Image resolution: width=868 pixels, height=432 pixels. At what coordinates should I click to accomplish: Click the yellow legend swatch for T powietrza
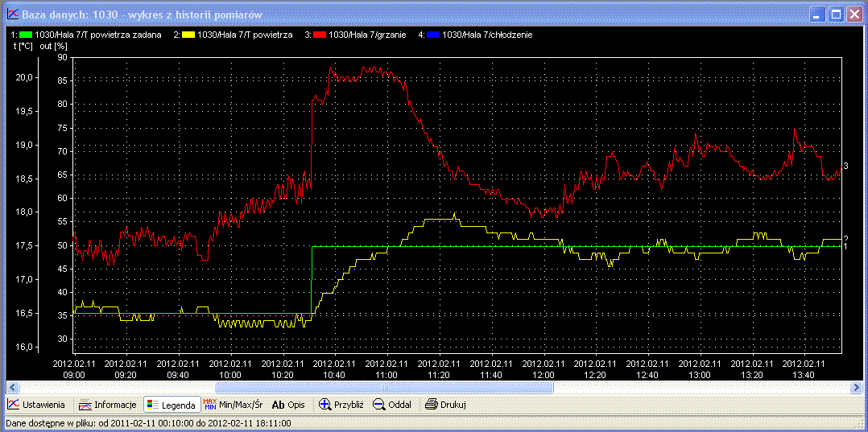[x=188, y=35]
